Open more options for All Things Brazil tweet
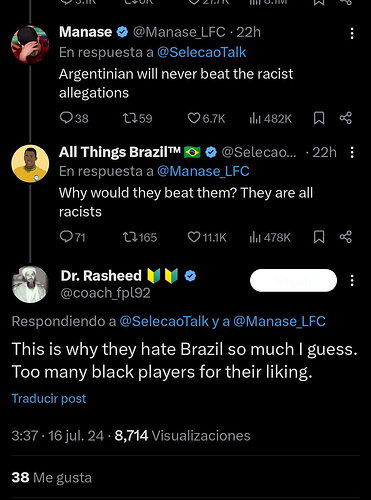Screen dimensions: 371x500 [352, 152]
